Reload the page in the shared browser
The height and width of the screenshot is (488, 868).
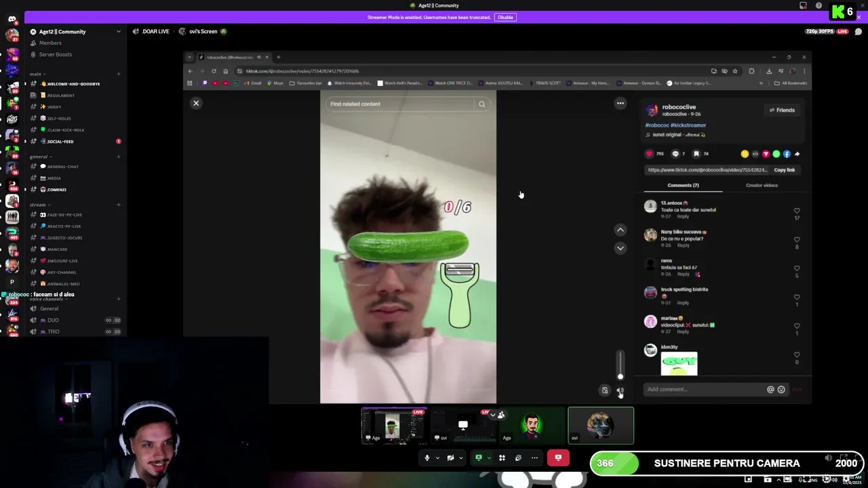click(214, 70)
